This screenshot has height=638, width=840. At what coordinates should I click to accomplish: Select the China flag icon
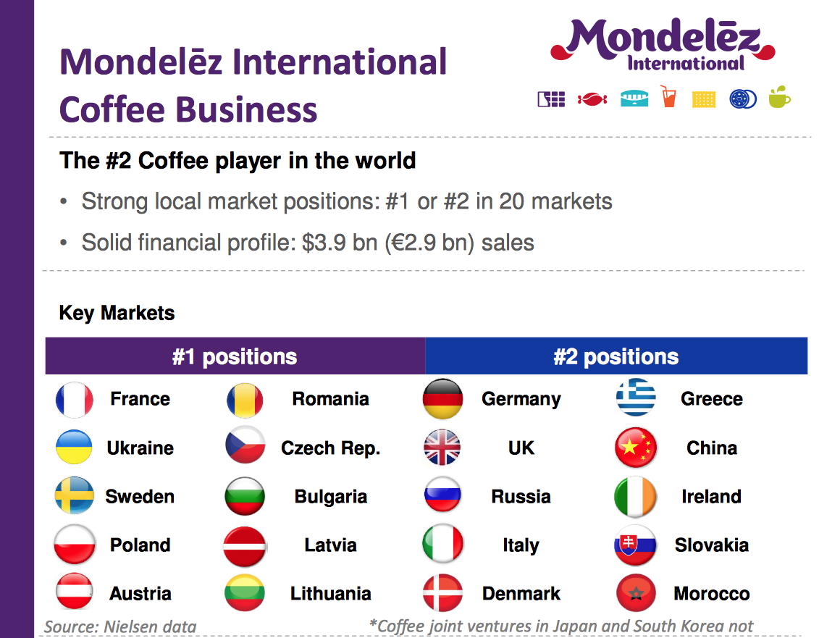click(x=635, y=448)
